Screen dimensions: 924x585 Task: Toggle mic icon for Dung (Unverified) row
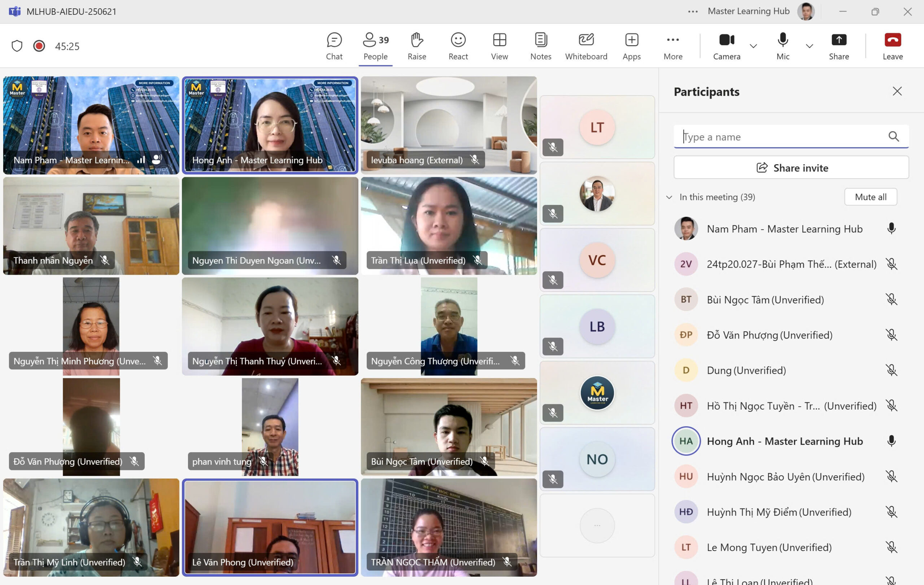[x=891, y=370]
